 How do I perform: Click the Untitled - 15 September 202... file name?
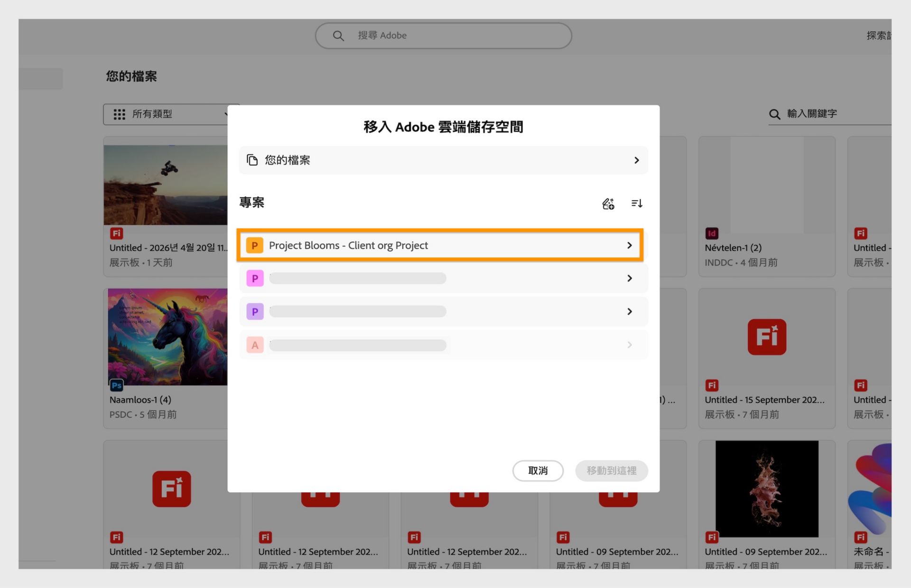[764, 400]
